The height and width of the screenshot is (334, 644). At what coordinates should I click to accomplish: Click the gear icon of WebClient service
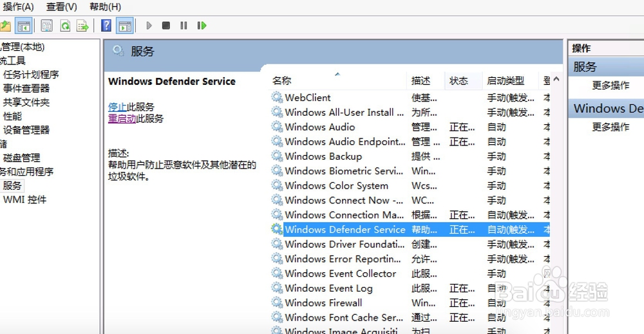[x=277, y=97]
